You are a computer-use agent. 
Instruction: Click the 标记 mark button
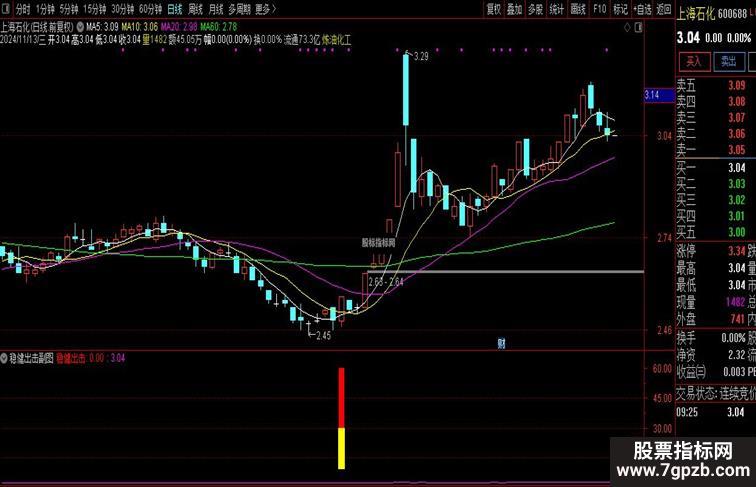pos(620,9)
